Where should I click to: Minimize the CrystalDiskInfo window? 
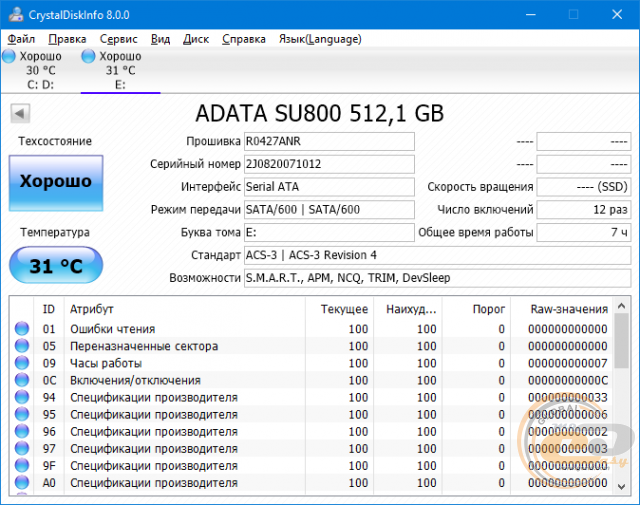tap(531, 15)
